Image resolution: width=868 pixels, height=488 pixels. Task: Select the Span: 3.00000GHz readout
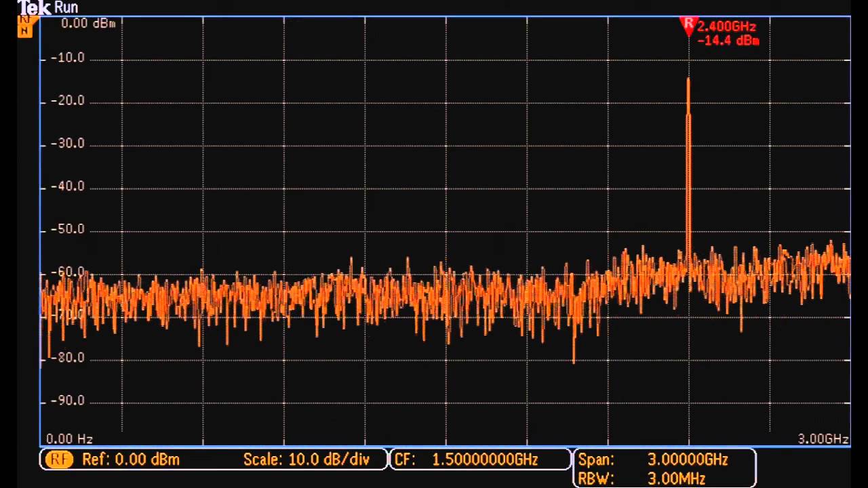(653, 460)
